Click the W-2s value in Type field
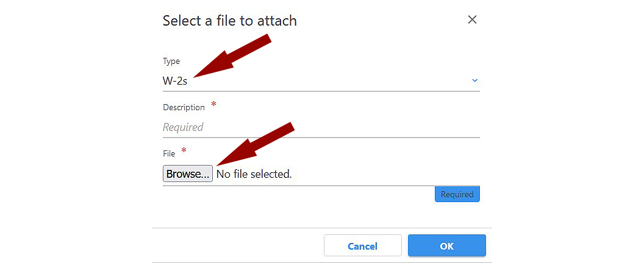This screenshot has width=644, height=263. click(x=175, y=81)
